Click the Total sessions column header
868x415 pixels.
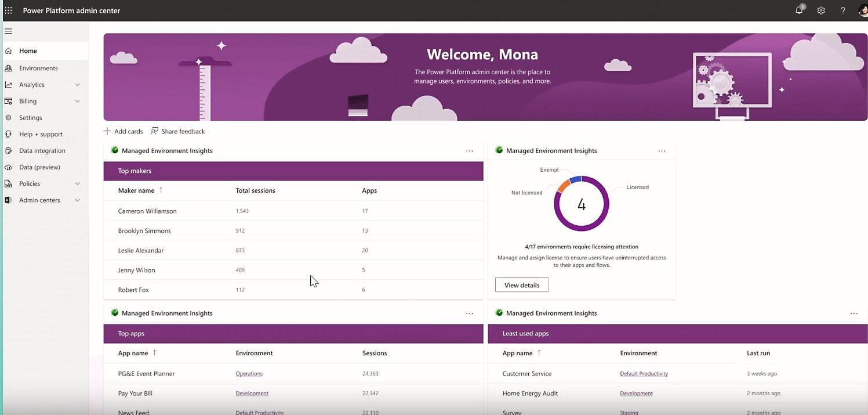tap(256, 190)
